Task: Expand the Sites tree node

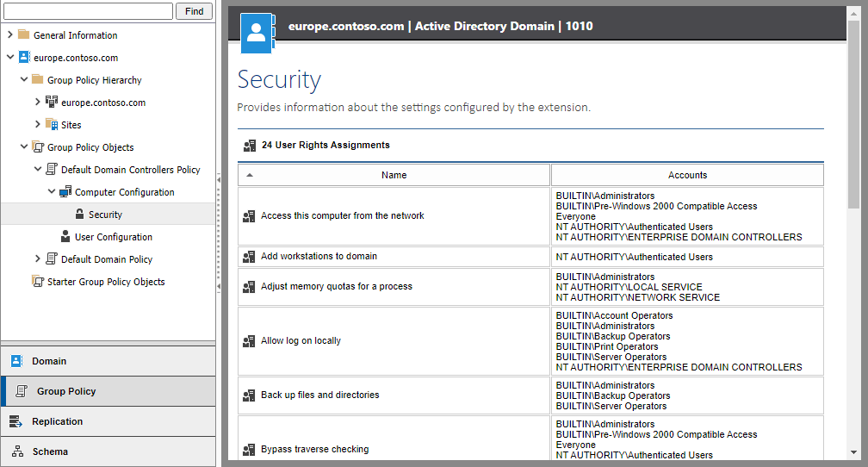Action: (x=38, y=125)
